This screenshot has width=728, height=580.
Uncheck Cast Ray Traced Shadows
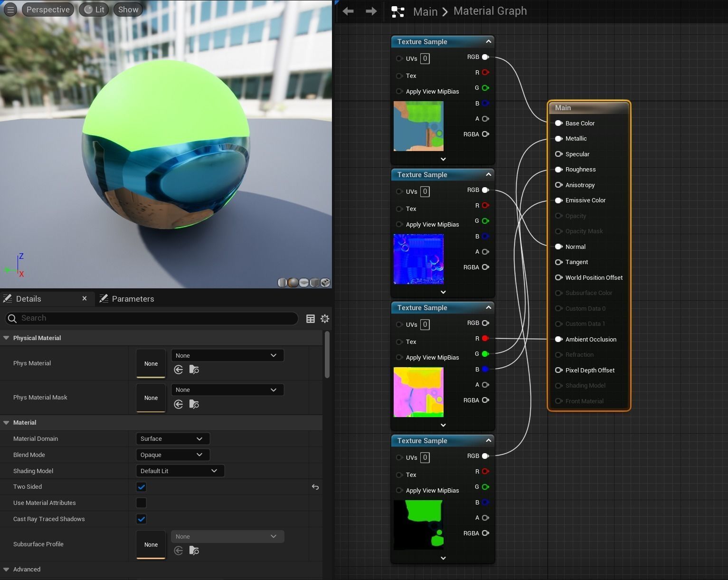pyautogui.click(x=141, y=519)
